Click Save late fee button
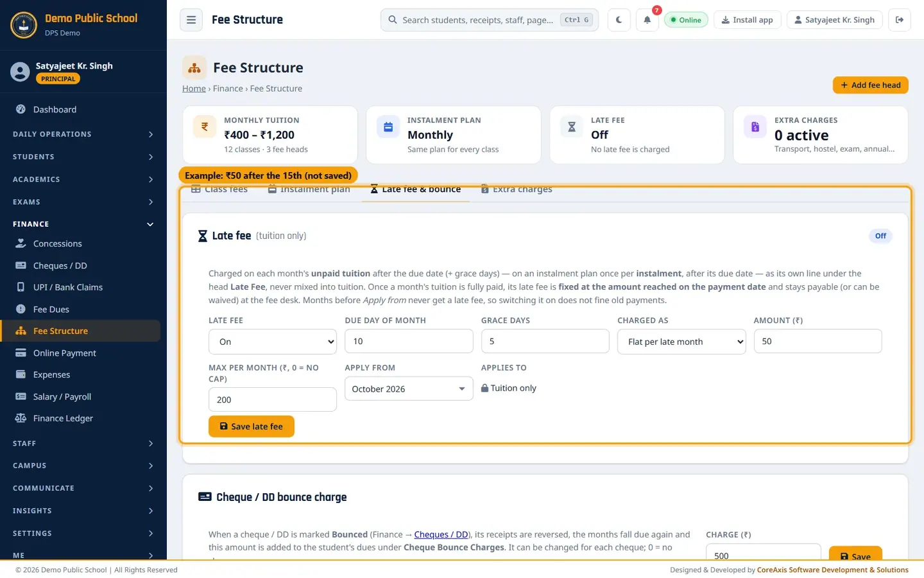Viewport: 924px width, 578px height. point(252,426)
